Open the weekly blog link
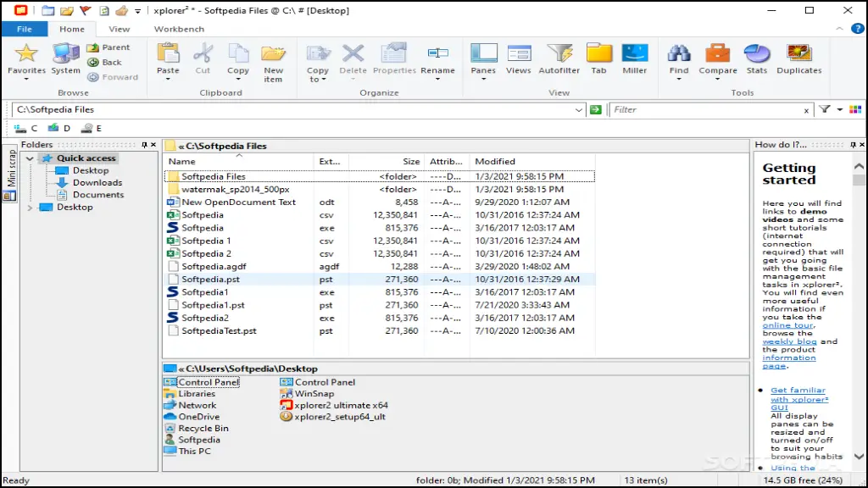 (x=789, y=342)
